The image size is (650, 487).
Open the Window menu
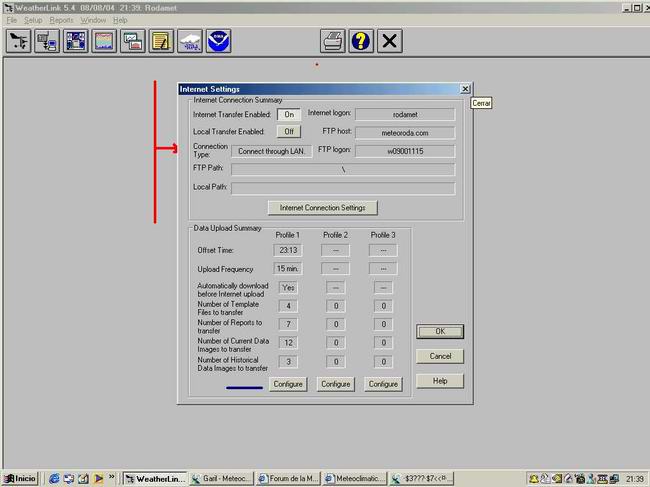pos(93,20)
